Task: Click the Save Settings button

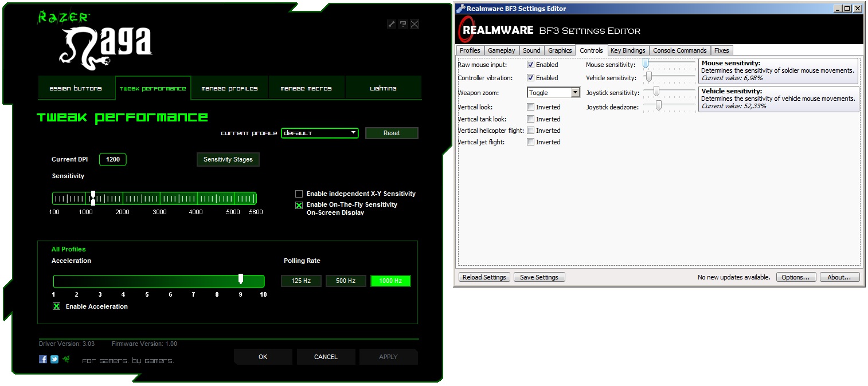Action: click(539, 277)
